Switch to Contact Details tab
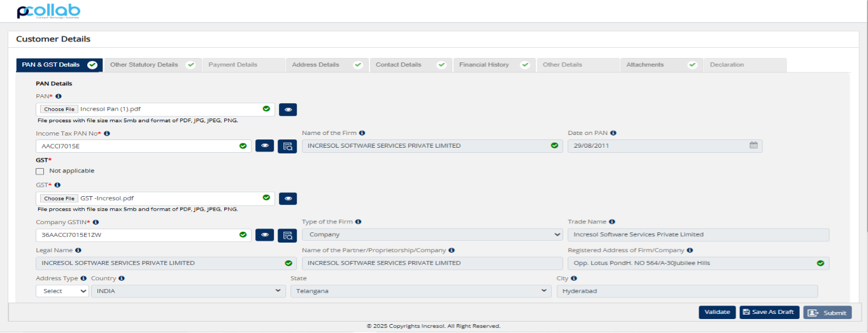 (411, 65)
